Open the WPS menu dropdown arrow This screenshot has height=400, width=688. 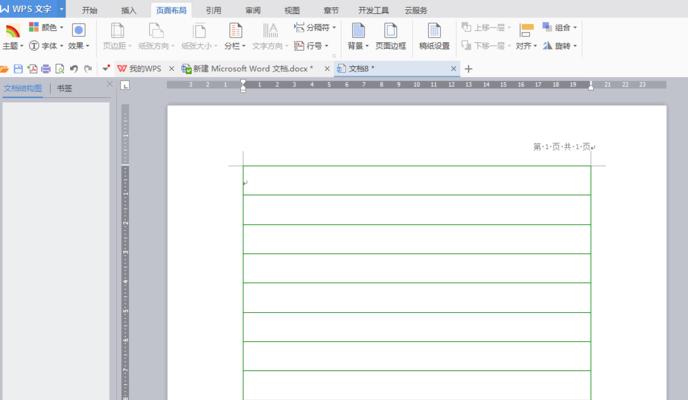(61, 8)
